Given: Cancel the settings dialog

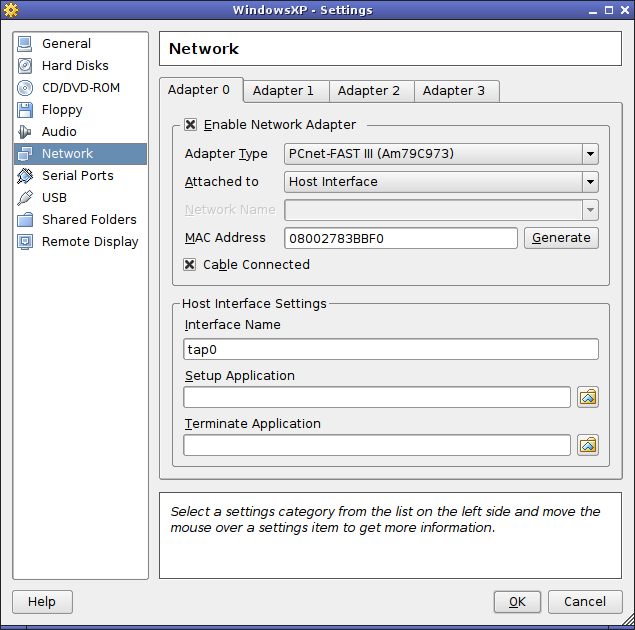Looking at the screenshot, I should [585, 602].
